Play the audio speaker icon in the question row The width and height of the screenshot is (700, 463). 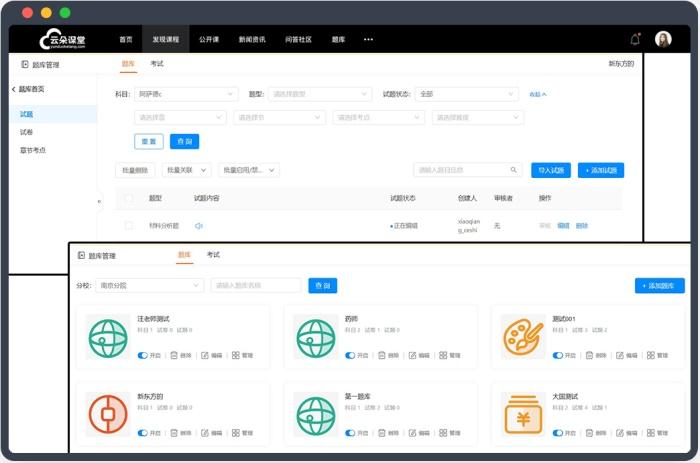coord(199,226)
